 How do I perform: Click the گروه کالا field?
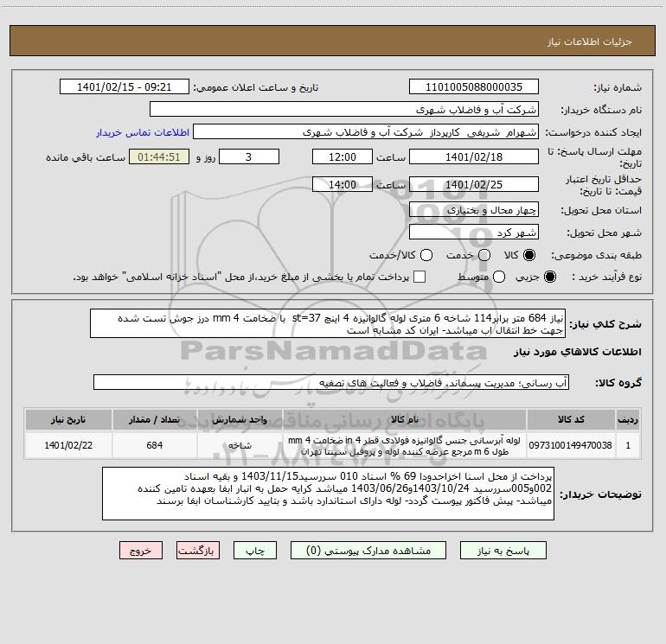(x=331, y=382)
